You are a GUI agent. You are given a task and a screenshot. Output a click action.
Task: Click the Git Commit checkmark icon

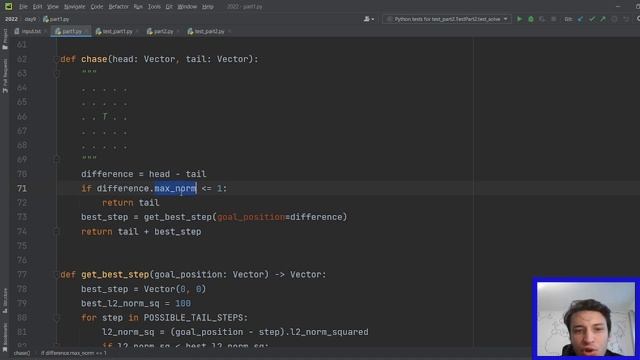click(592, 19)
